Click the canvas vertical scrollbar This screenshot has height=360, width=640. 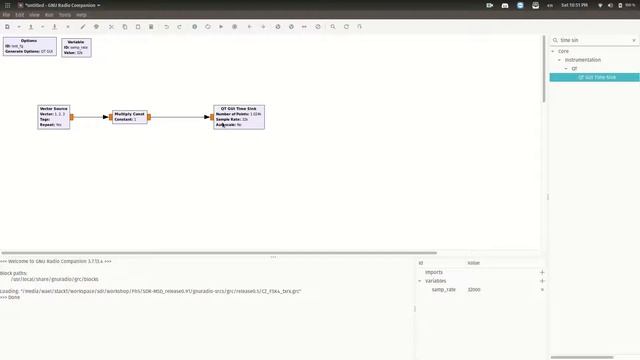(544, 69)
